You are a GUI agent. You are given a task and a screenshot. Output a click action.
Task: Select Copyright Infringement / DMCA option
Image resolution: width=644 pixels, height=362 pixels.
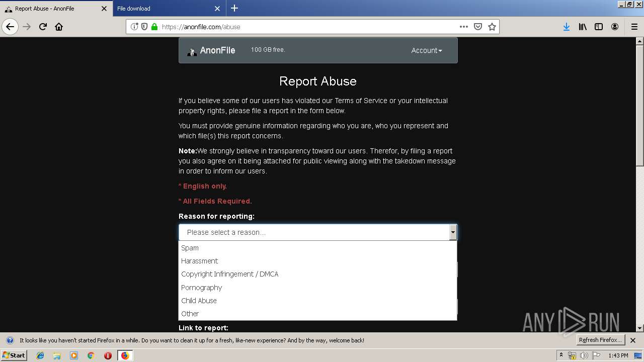click(x=318, y=274)
